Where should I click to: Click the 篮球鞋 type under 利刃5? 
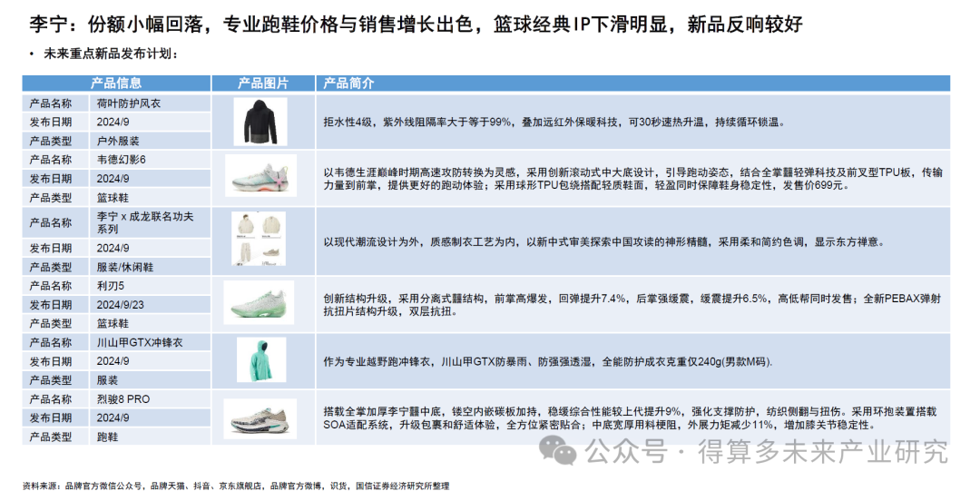pyautogui.click(x=113, y=323)
